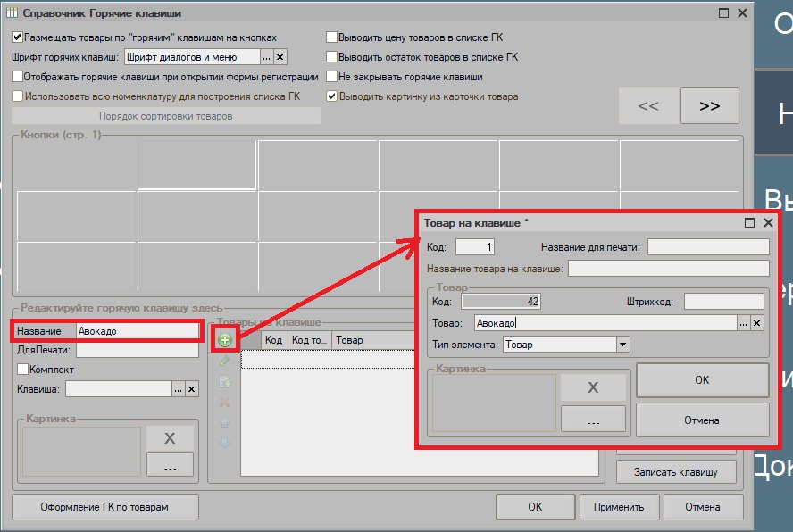
Task: Click the move up arrow icon
Action: [x=225, y=422]
